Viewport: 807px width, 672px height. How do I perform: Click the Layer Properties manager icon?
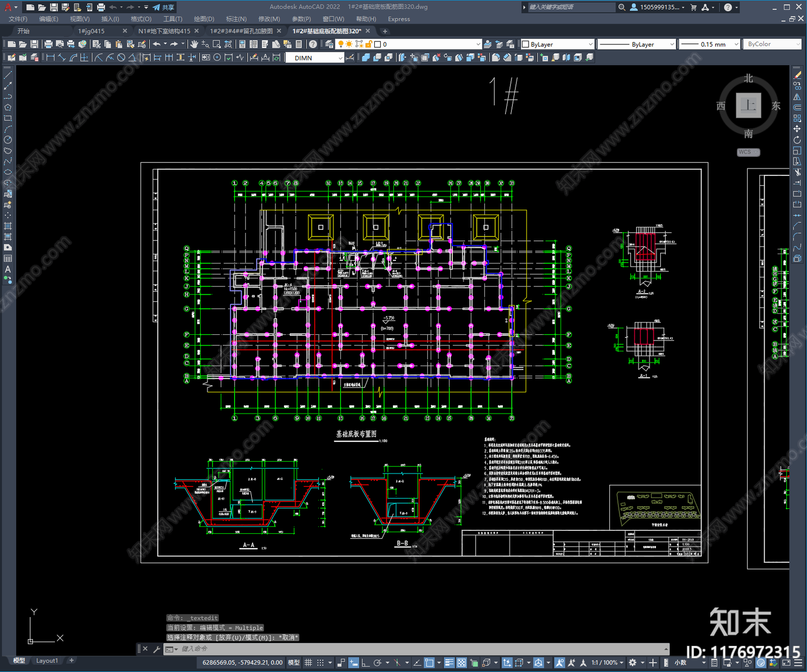point(329,44)
